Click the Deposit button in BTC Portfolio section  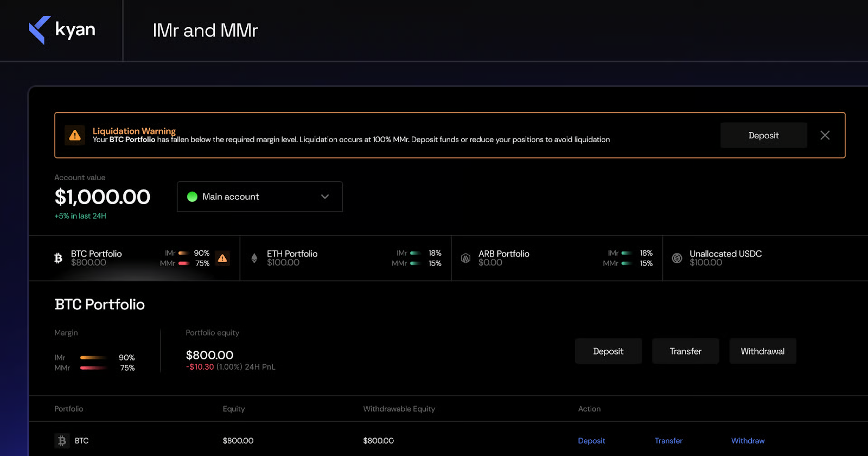(608, 351)
